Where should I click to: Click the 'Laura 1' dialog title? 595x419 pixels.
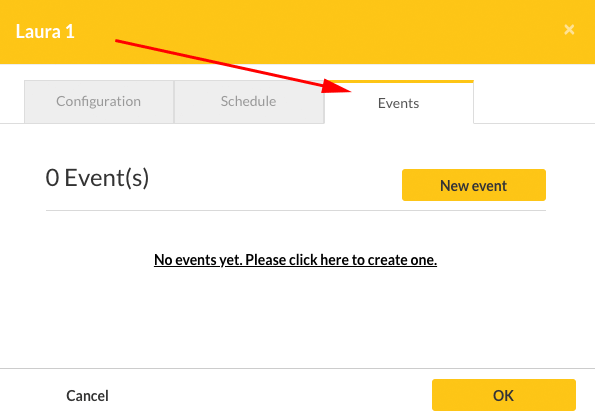pos(45,32)
